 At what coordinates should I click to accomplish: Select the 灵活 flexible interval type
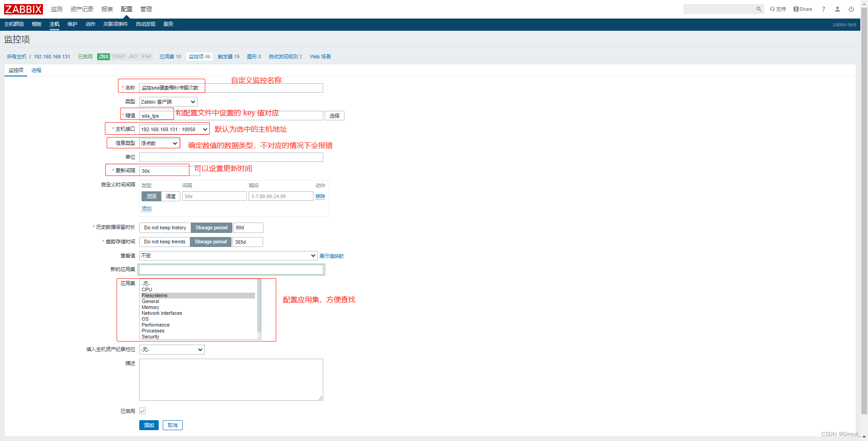(151, 196)
